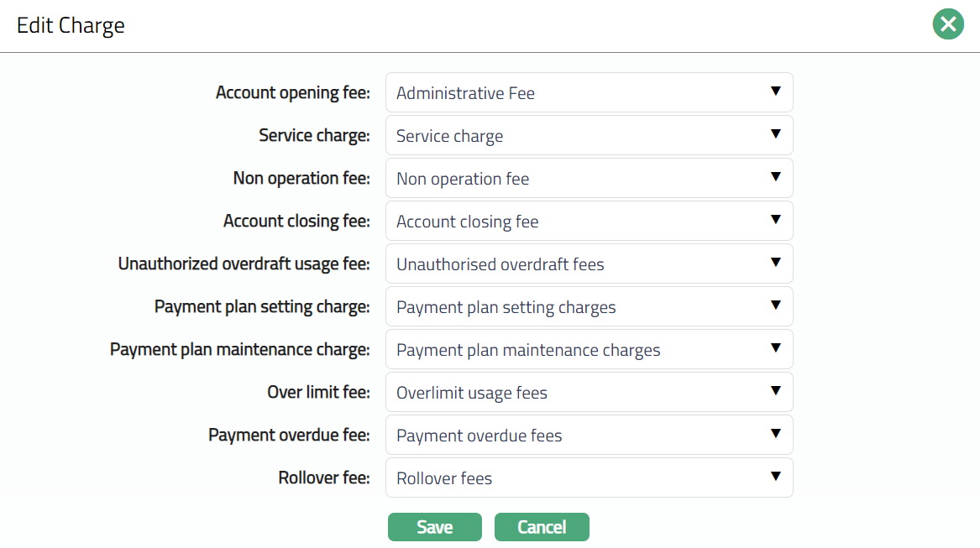This screenshot has height=548, width=980.
Task: Expand the Service charge dropdown
Action: point(589,135)
